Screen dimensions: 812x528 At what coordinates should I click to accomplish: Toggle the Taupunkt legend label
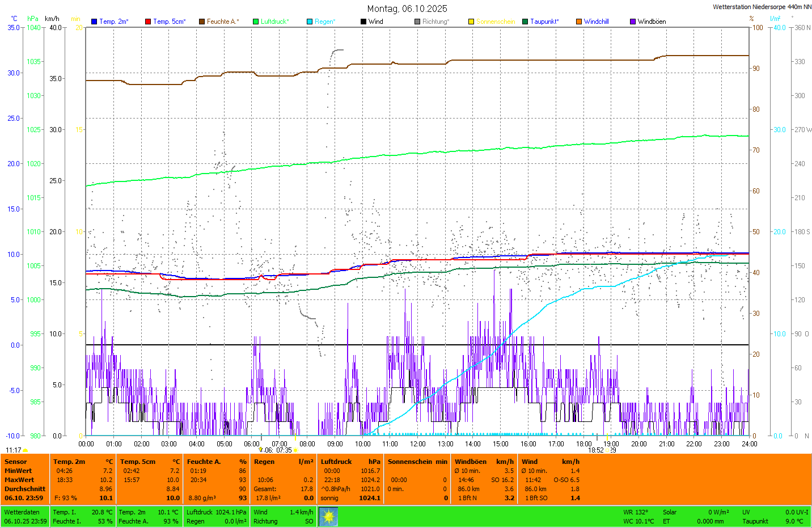click(544, 22)
